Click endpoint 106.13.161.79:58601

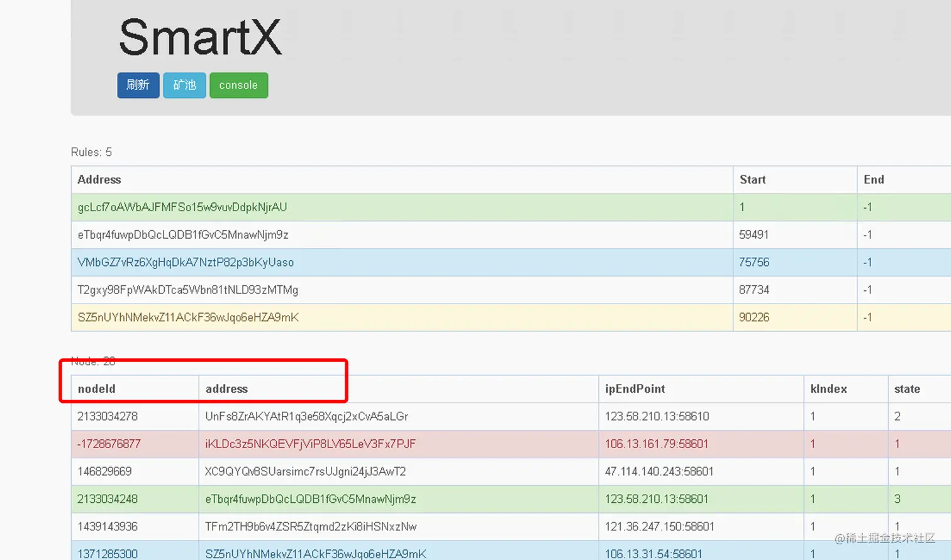[x=657, y=444]
